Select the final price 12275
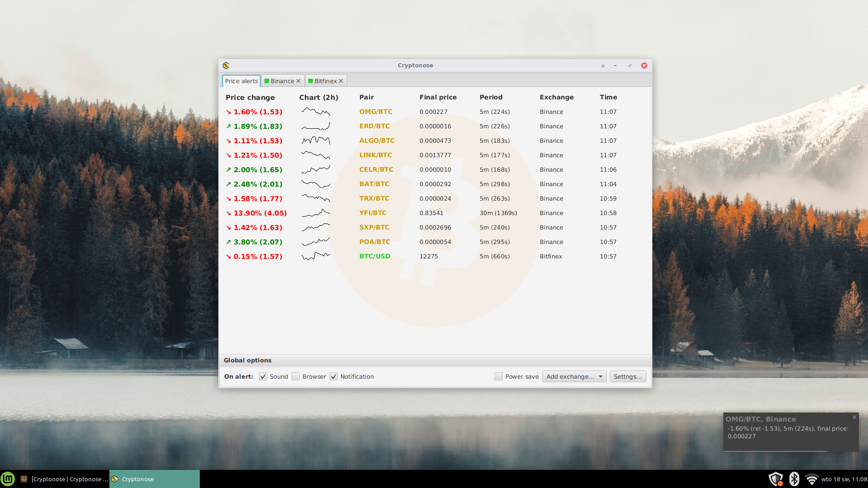The height and width of the screenshot is (488, 868). 429,256
